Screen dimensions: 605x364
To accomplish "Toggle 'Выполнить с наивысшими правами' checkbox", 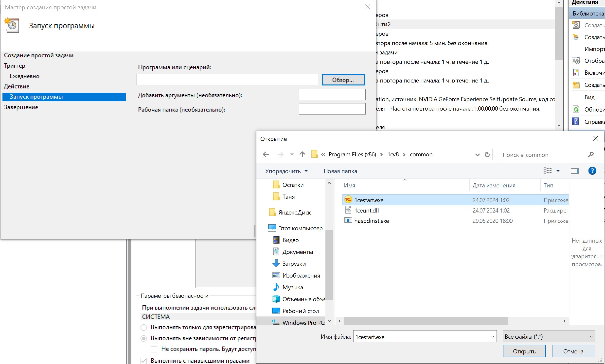I will pos(144,361).
